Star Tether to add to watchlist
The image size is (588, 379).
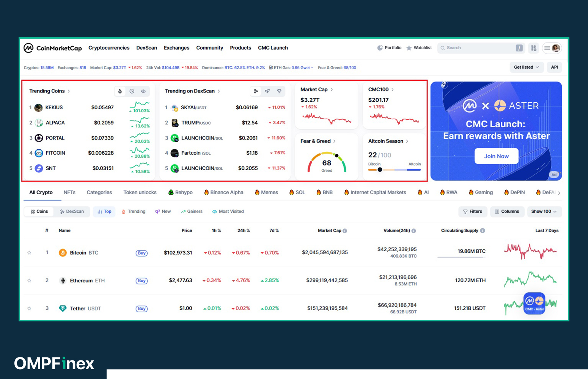[29, 309]
